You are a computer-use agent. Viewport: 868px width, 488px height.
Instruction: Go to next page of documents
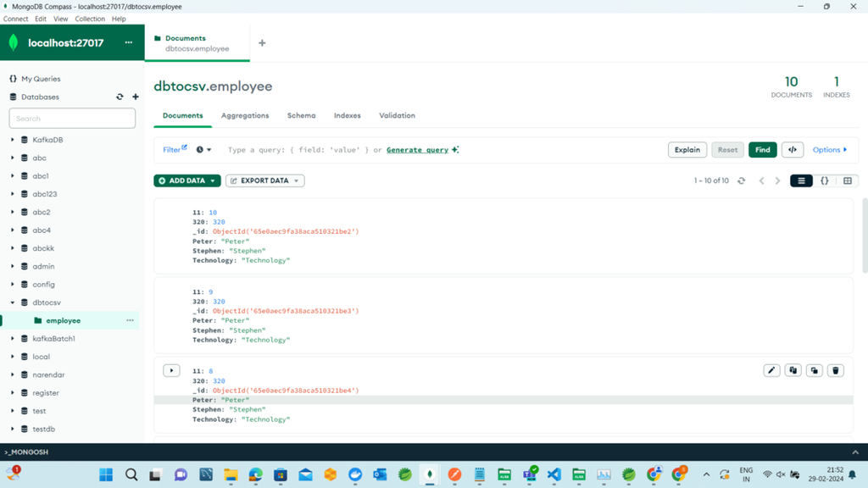pyautogui.click(x=778, y=181)
